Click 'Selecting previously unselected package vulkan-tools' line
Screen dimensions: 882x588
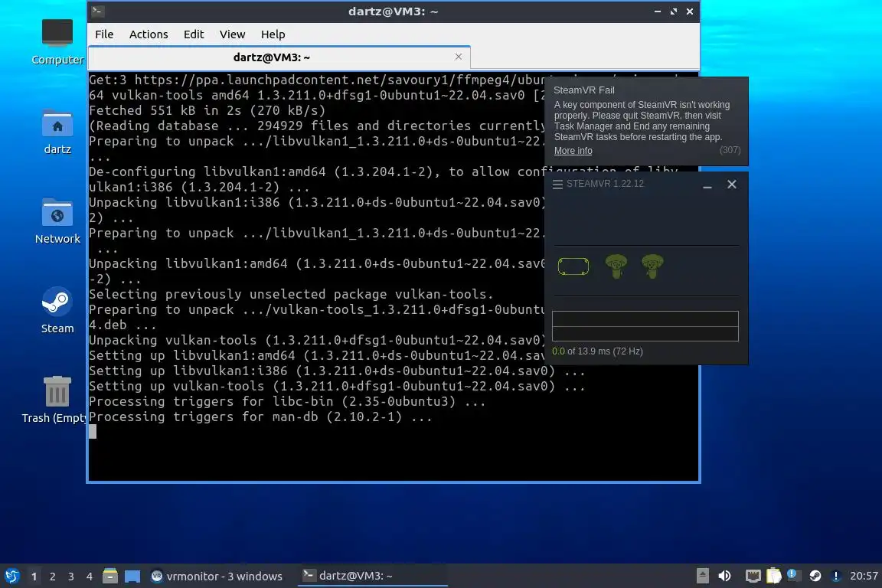[292, 294]
